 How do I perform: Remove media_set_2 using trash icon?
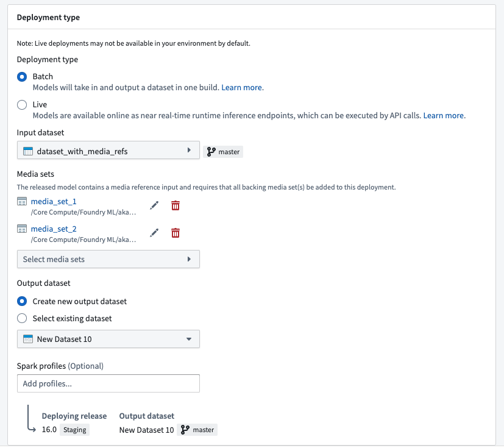176,233
